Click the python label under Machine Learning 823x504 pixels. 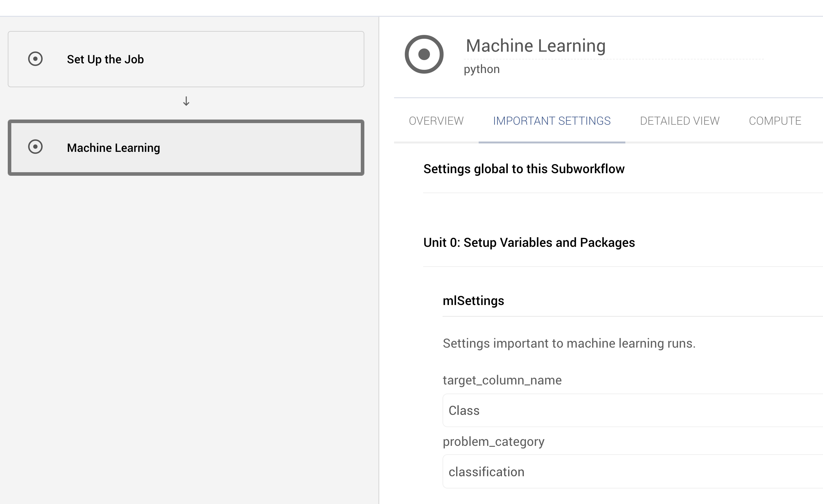tap(481, 68)
